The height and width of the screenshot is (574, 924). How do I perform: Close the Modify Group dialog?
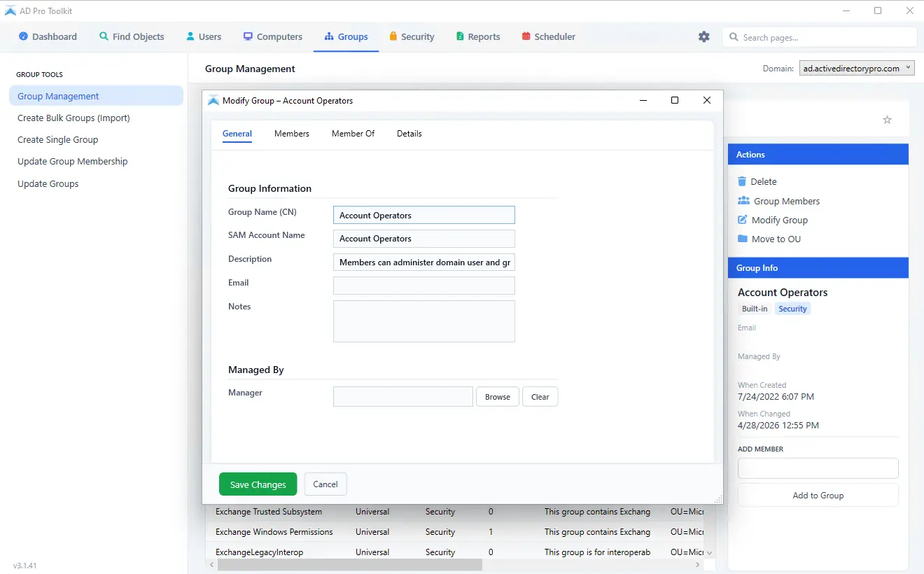[707, 100]
